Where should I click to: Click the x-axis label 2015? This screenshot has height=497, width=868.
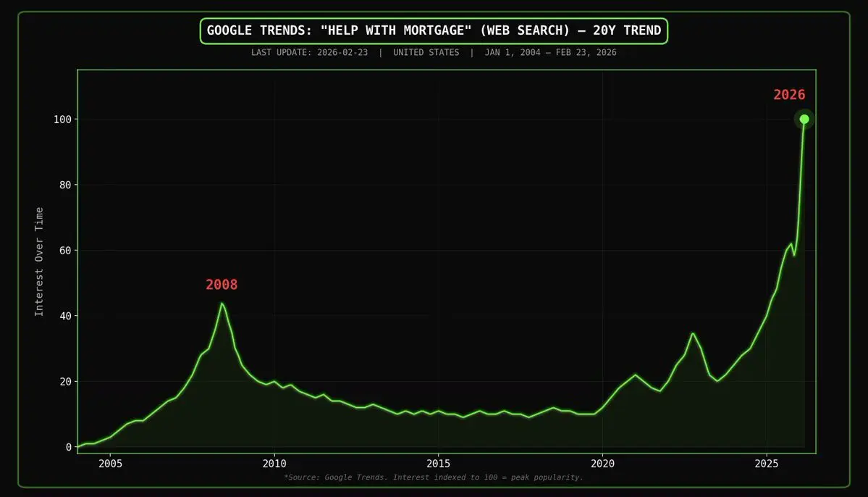point(438,464)
